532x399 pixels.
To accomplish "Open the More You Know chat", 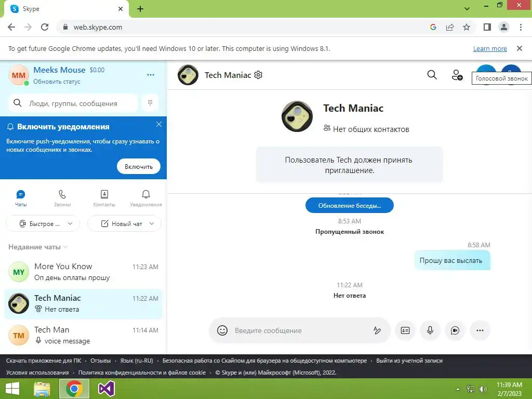I will pyautogui.click(x=83, y=272).
